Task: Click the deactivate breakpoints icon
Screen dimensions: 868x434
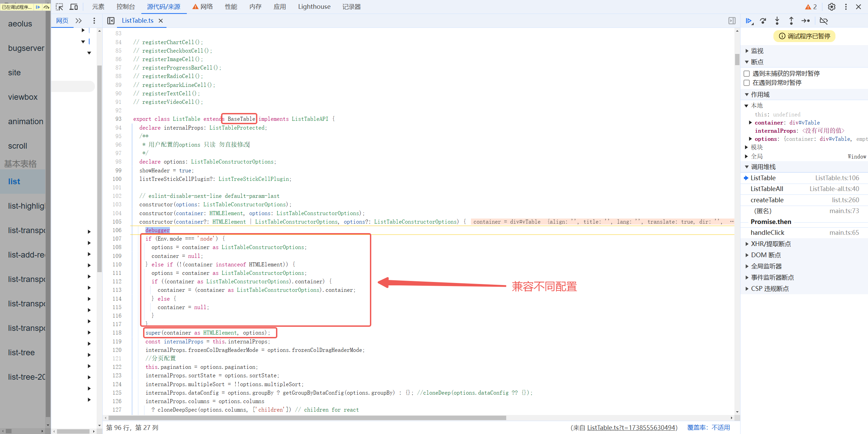Action: click(824, 21)
